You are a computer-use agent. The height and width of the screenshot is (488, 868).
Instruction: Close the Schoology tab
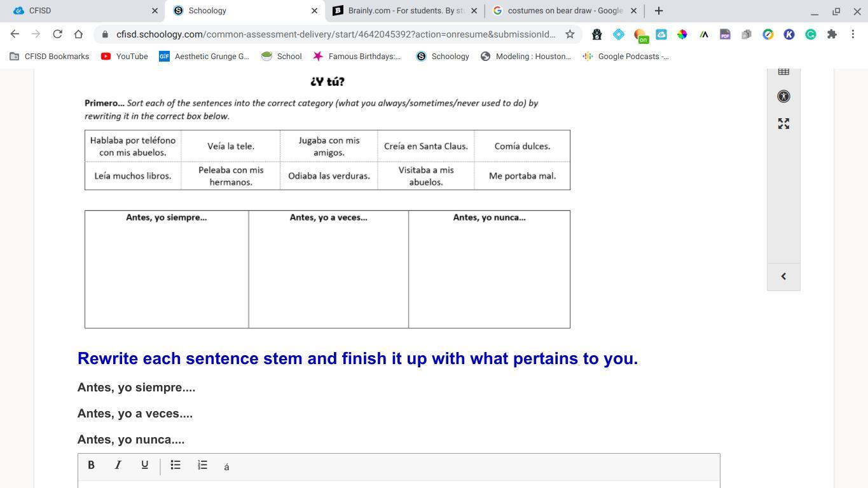pos(314,11)
